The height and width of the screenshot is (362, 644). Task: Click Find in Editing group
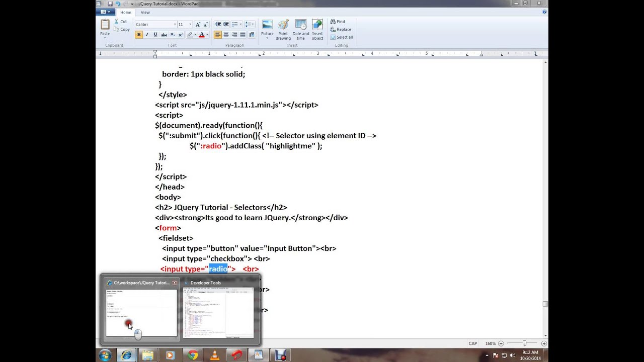[338, 22]
